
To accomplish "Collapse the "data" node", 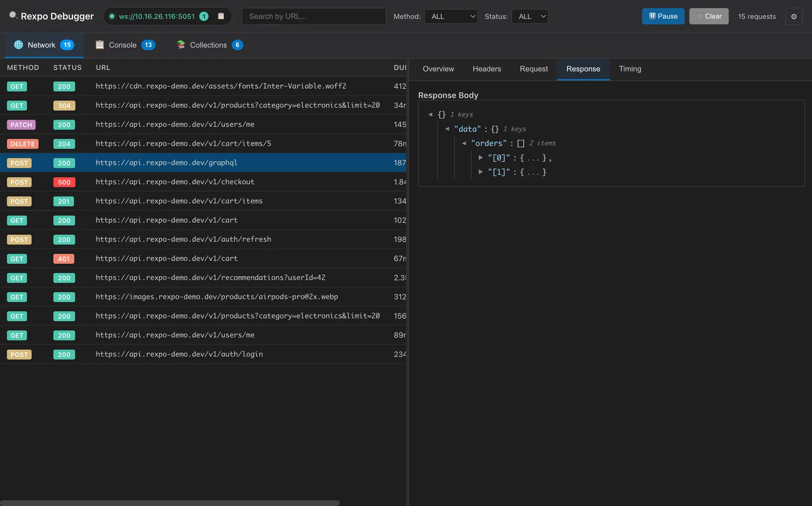I will pos(447,129).
